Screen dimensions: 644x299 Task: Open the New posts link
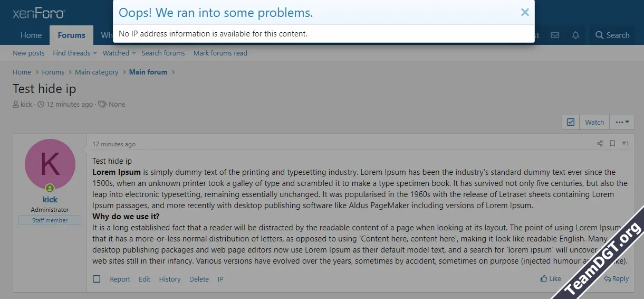(x=28, y=53)
